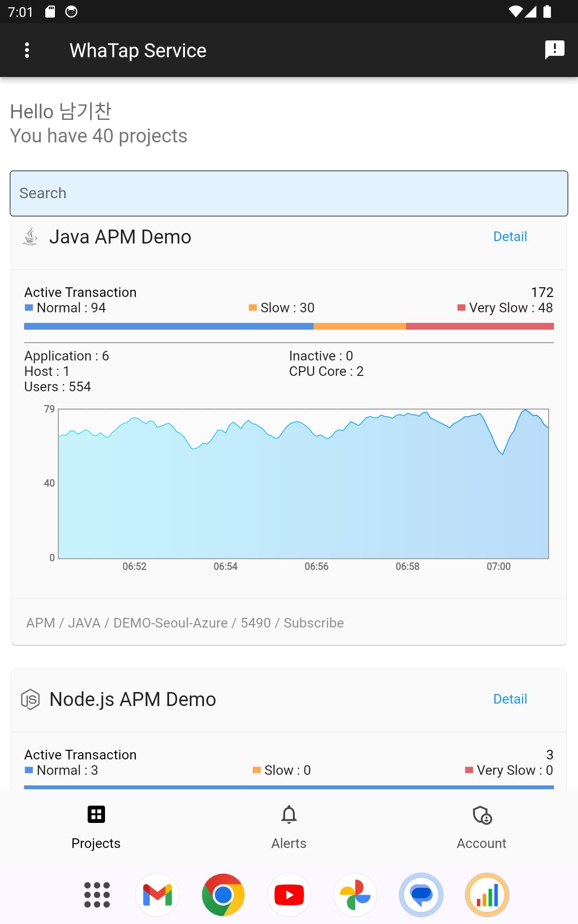
Task: Click the chart y-axis value 40
Action: tap(49, 483)
